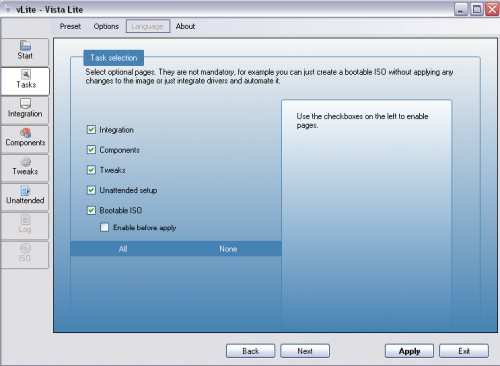Open the Components sidebar page
The image size is (500, 366).
[25, 139]
